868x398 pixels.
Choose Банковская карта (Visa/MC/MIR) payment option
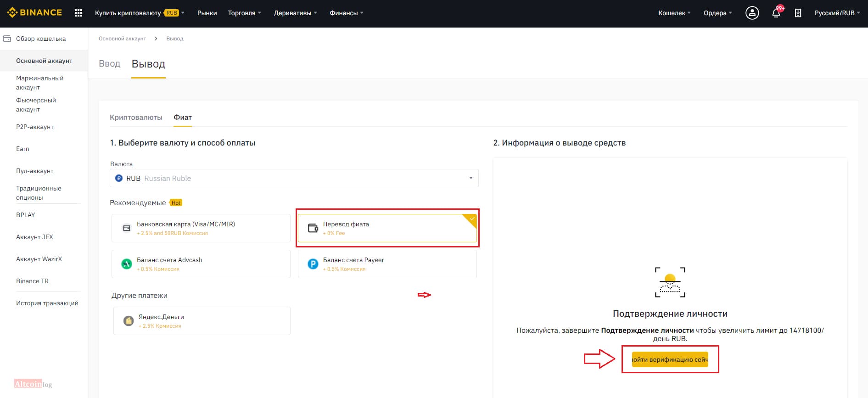pos(201,228)
